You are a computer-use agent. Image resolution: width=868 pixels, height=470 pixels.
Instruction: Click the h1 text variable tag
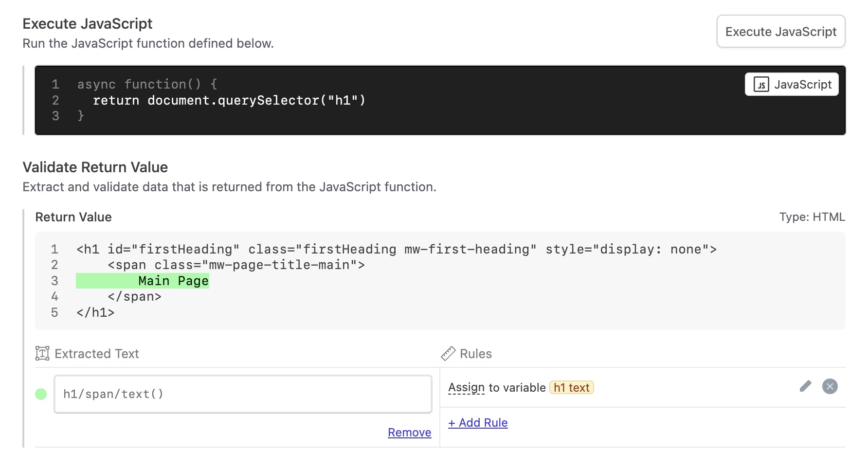(571, 388)
